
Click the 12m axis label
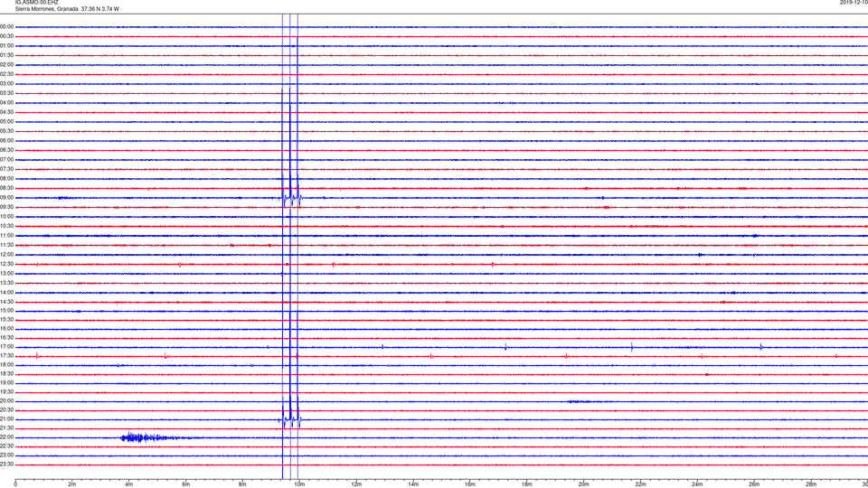point(356,484)
